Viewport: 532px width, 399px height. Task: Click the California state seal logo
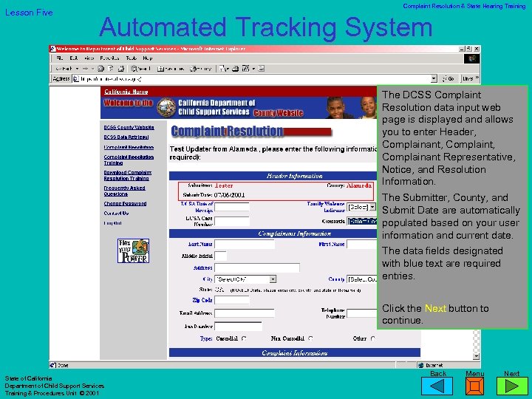(166, 108)
